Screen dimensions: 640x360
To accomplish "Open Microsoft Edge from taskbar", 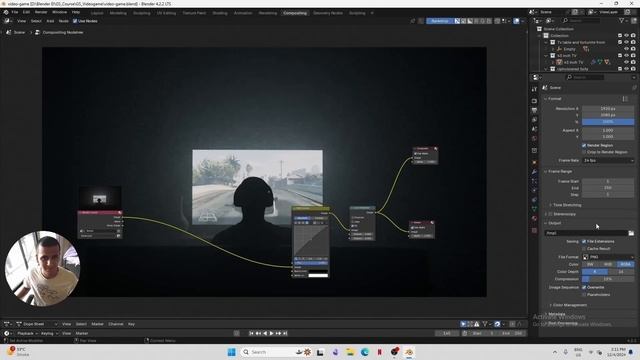I will 364,352.
